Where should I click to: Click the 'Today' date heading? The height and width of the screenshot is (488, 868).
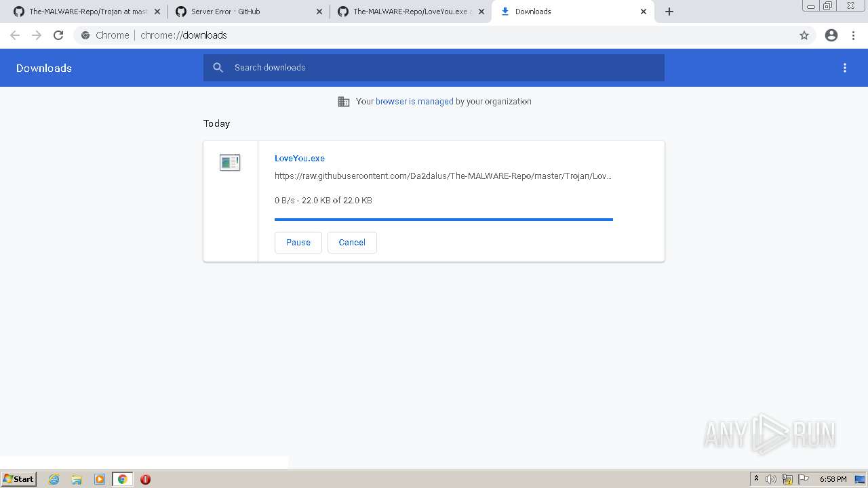[216, 123]
